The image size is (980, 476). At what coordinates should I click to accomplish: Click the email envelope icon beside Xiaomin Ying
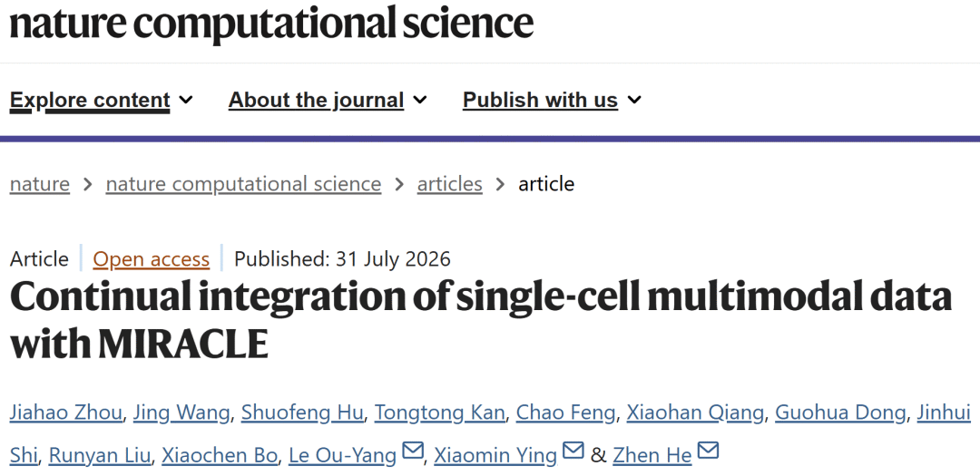(x=573, y=451)
